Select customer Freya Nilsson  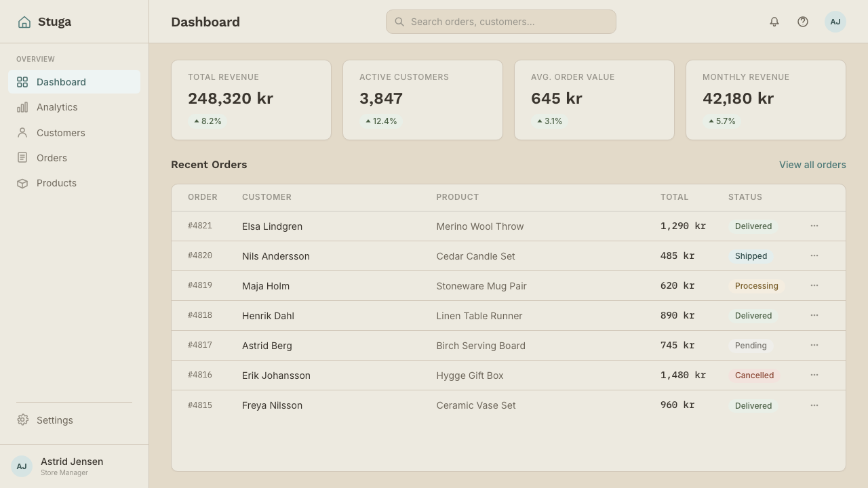272,405
